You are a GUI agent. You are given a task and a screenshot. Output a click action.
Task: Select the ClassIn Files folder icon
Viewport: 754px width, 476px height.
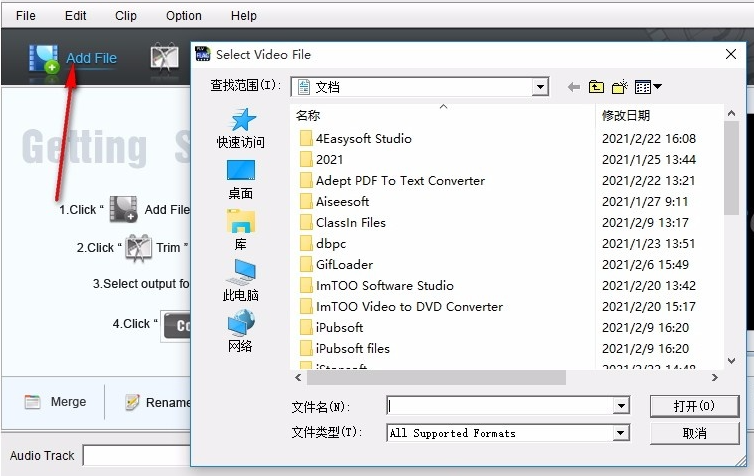306,222
